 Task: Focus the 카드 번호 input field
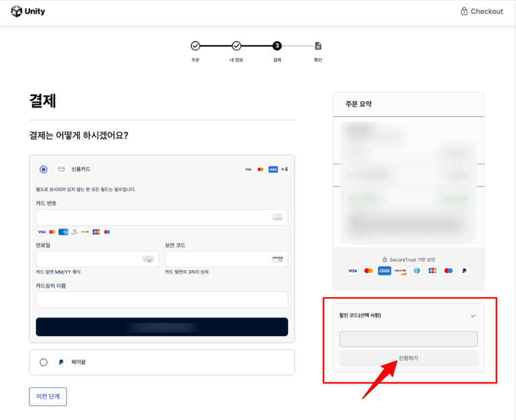(162, 217)
